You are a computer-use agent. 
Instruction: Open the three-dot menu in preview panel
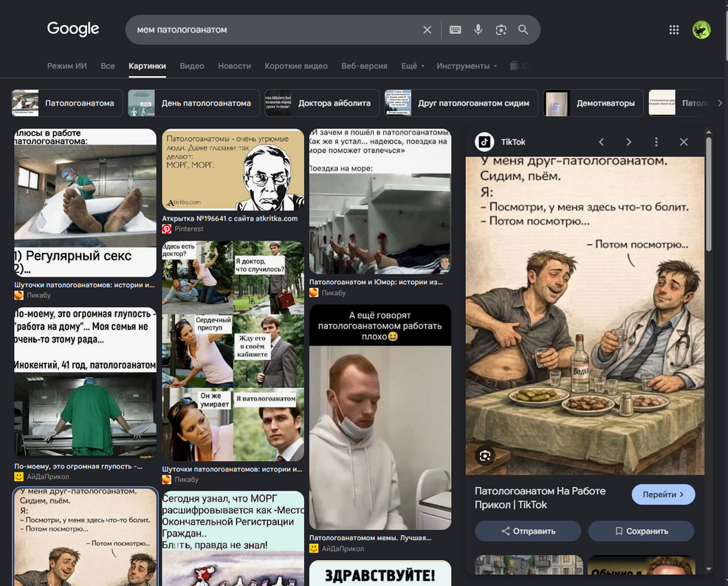656,142
